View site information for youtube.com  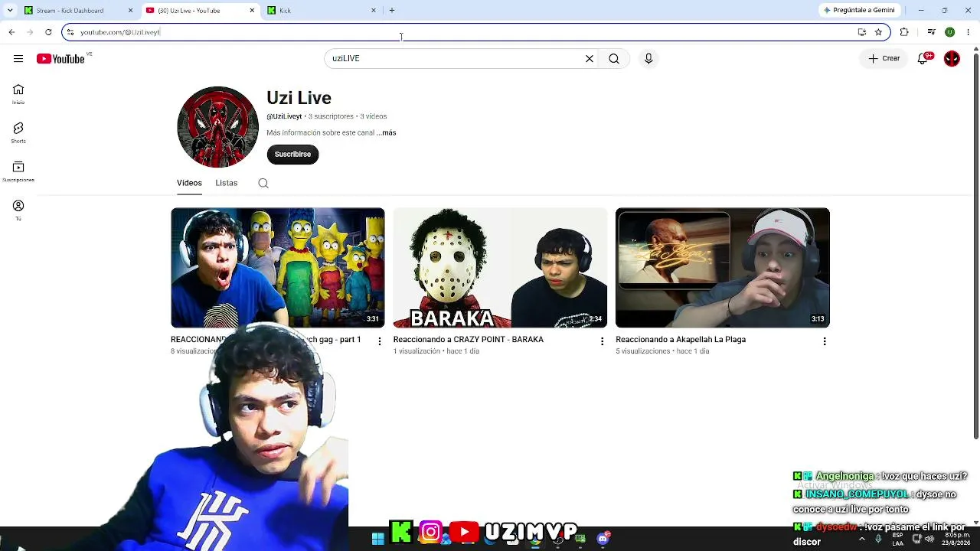point(70,32)
